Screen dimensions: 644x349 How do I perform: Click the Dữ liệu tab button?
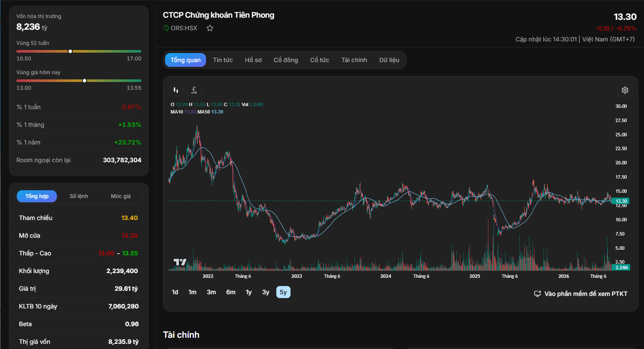click(x=389, y=60)
